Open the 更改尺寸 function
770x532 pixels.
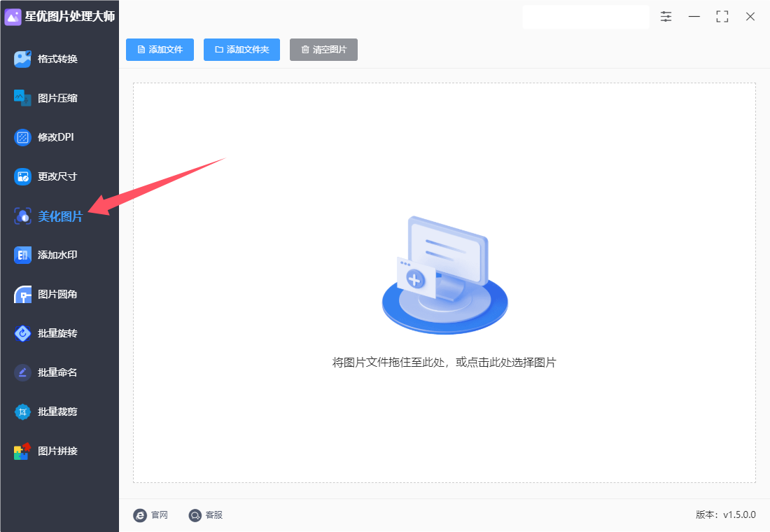57,176
